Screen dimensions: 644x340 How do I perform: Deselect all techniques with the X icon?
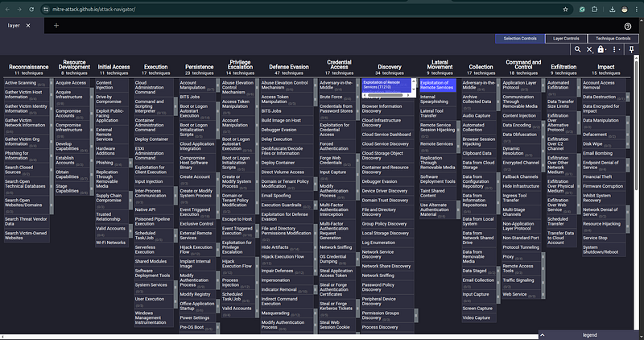coord(589,49)
